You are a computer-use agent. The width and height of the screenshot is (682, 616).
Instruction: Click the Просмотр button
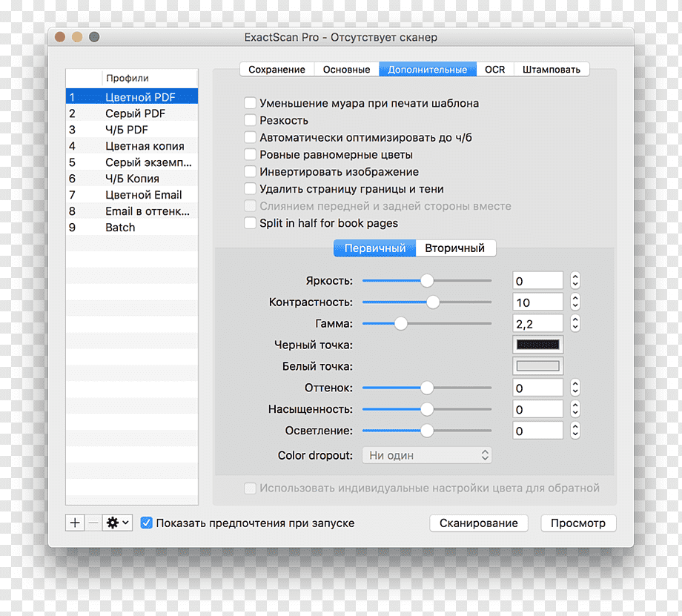coord(578,523)
